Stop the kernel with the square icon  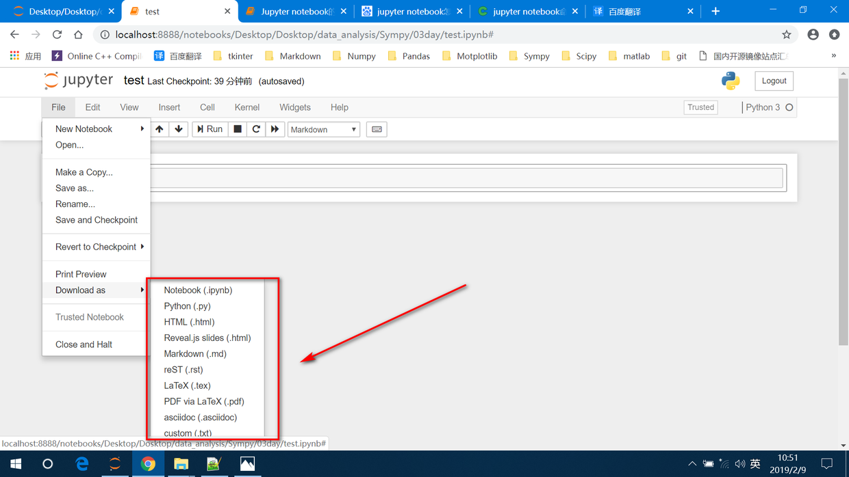237,129
